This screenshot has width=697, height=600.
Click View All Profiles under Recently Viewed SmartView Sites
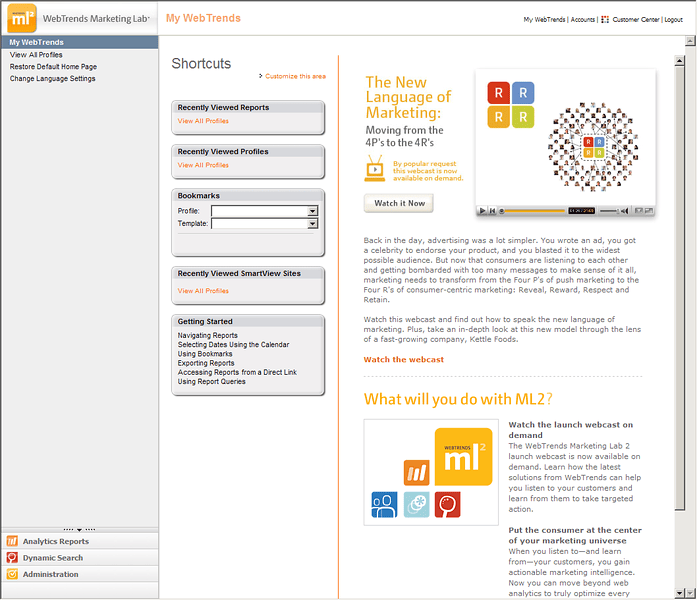click(203, 291)
